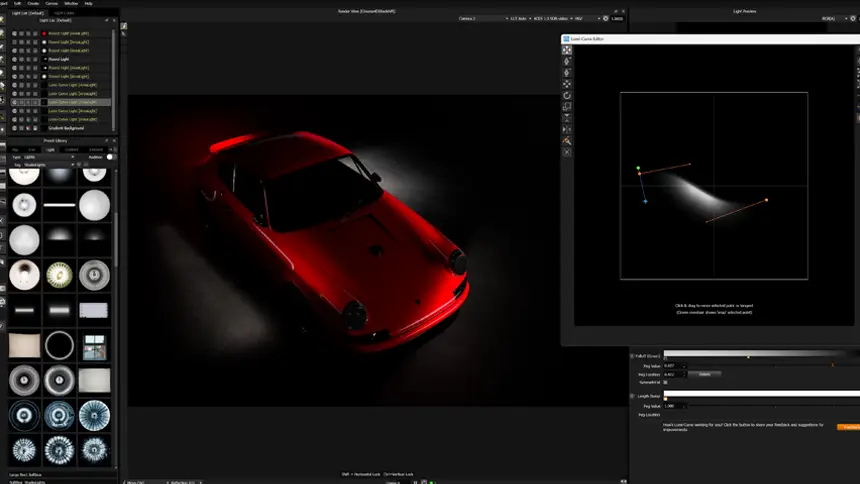Click the gear settings icon in Render View
This screenshot has height=484, width=860.
point(606,18)
